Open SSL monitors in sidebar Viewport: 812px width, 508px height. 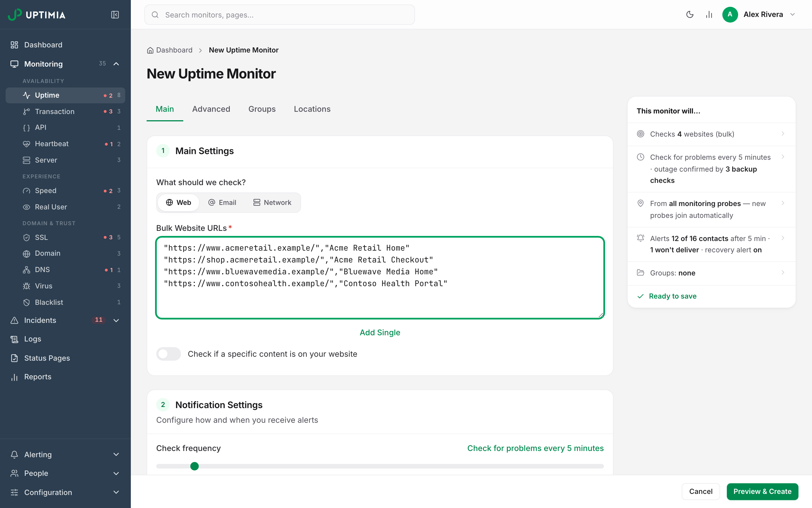(x=65, y=237)
